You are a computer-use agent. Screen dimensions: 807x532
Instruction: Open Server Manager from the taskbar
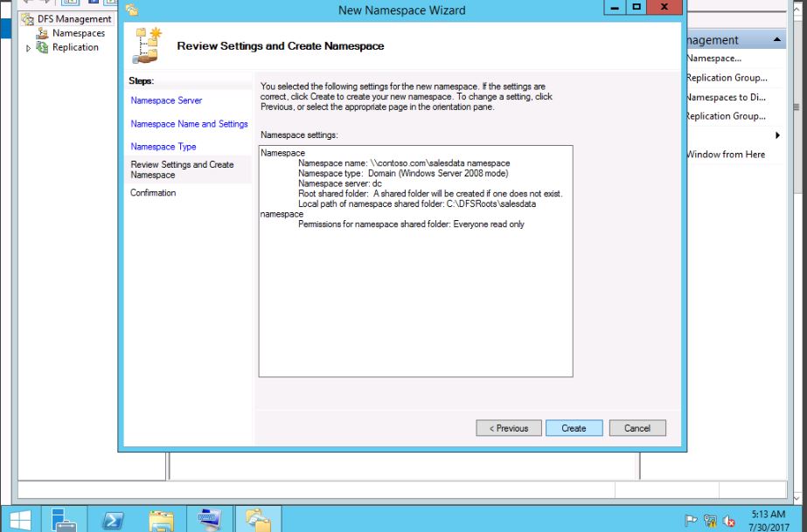(65, 520)
